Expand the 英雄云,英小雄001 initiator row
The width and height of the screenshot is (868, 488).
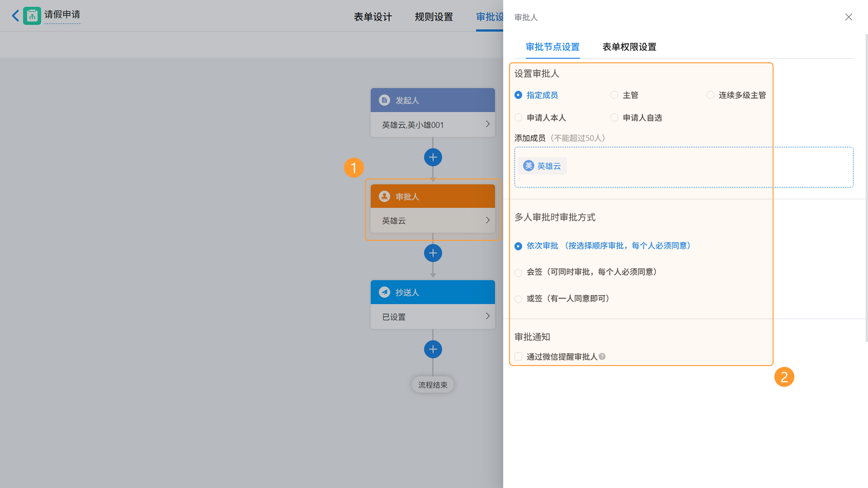pyautogui.click(x=488, y=124)
